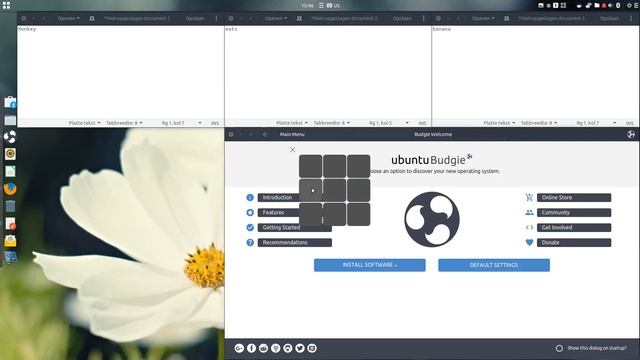Viewport: 640px width, 360px height.
Task: Expand Openen dropdown in document 2 window
Action: pos(276,18)
